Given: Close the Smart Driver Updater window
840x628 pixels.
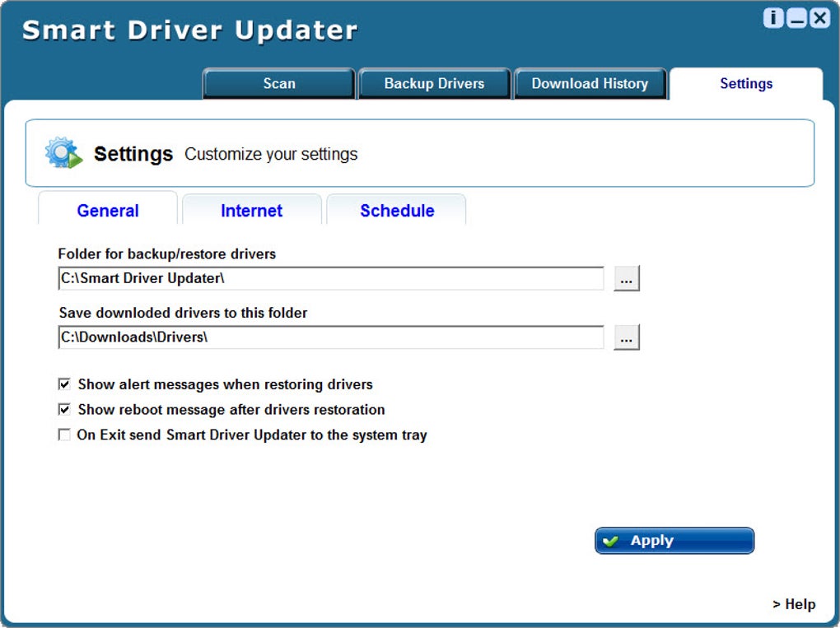Looking at the screenshot, I should (819, 18).
